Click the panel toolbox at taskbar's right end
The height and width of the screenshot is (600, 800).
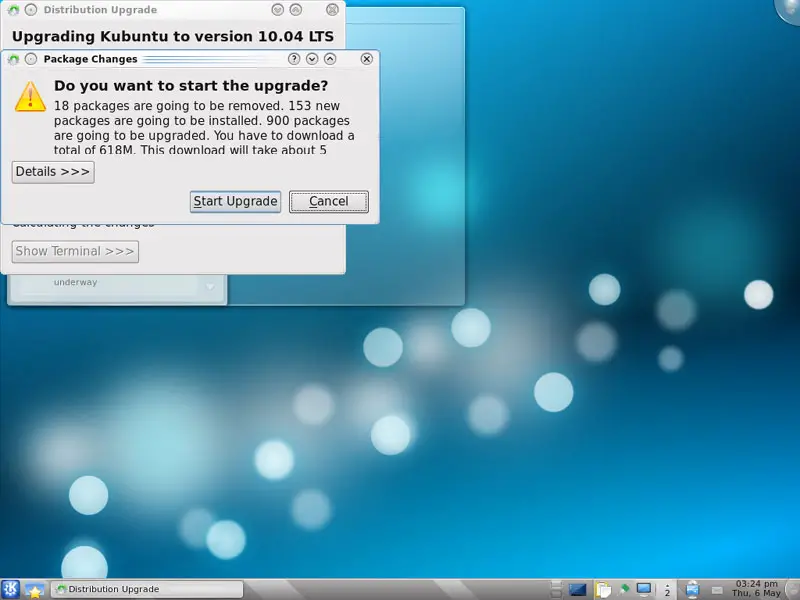tap(792, 590)
